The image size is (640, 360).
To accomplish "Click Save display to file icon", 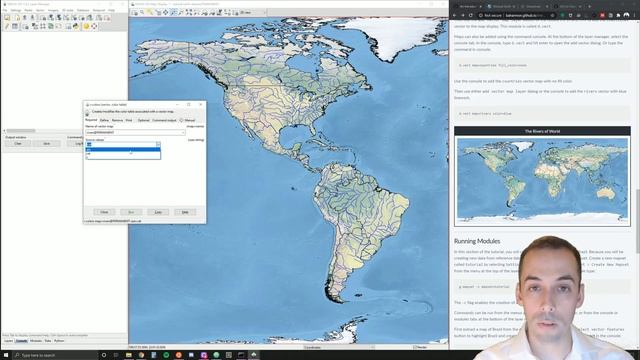I will tap(236, 13).
